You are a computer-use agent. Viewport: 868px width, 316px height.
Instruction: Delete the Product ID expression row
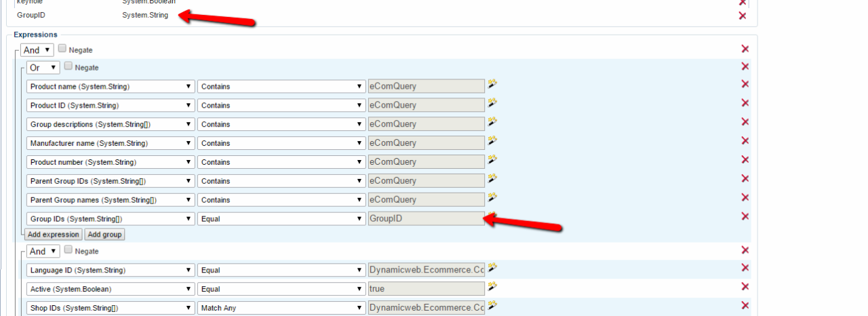tap(745, 103)
